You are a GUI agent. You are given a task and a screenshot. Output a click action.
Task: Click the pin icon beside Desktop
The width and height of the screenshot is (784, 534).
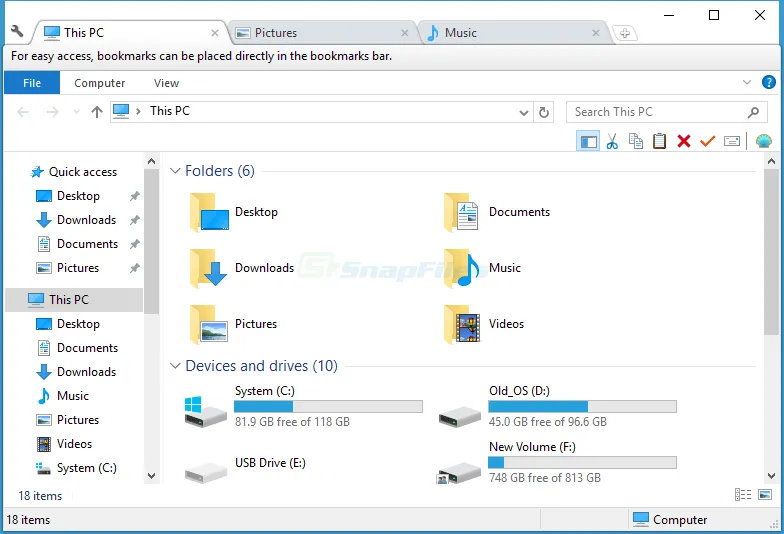click(134, 196)
